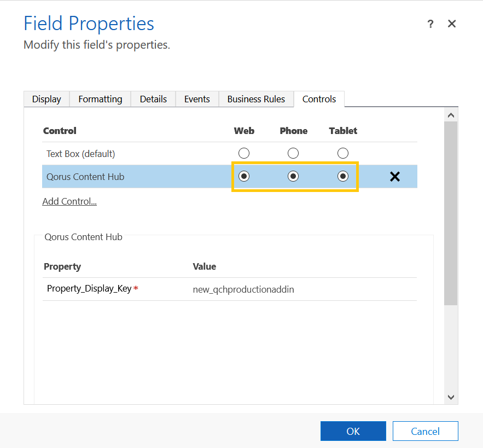This screenshot has height=448, width=483.
Task: Remove the Qorus Content Hub control
Action: point(394,177)
